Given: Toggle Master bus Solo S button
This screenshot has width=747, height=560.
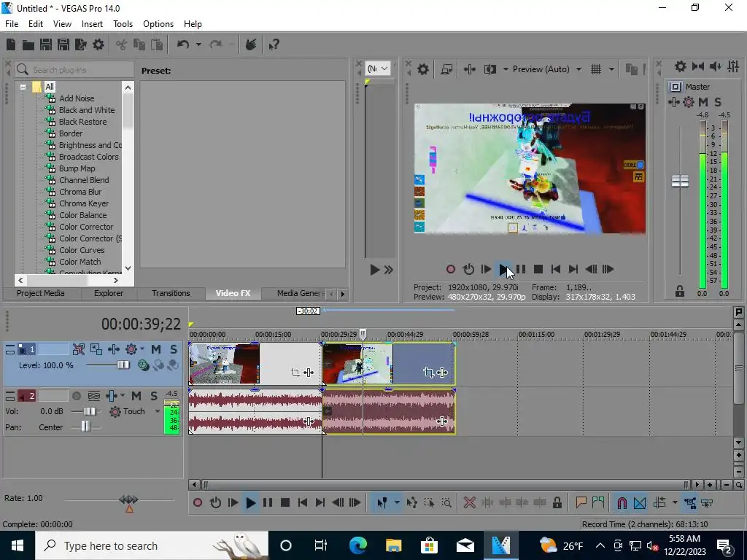Looking at the screenshot, I should pyautogui.click(x=718, y=102).
